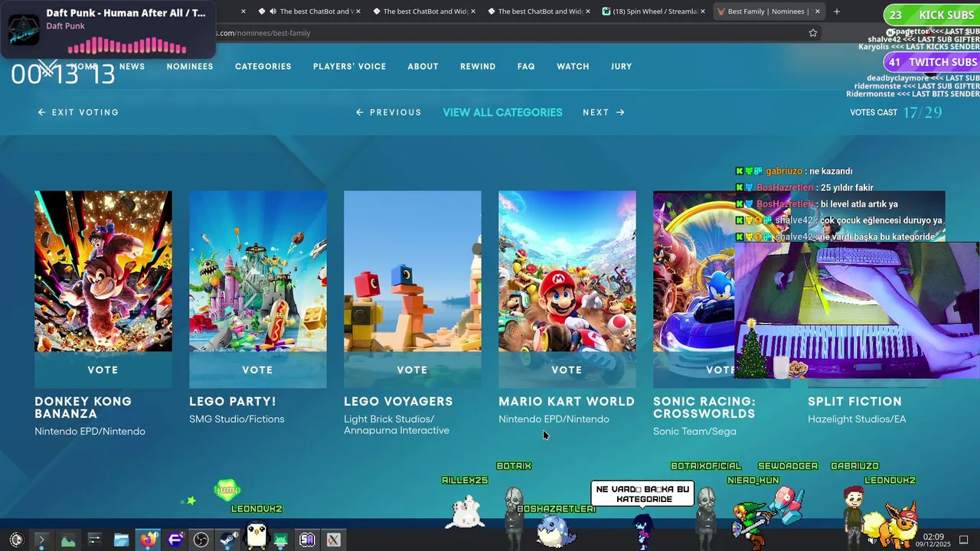Go to Players' Voice
This screenshot has height=551, width=980.
(x=349, y=67)
